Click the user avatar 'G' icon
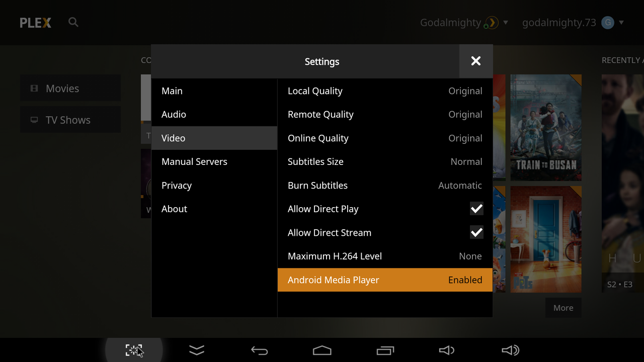 pyautogui.click(x=608, y=23)
